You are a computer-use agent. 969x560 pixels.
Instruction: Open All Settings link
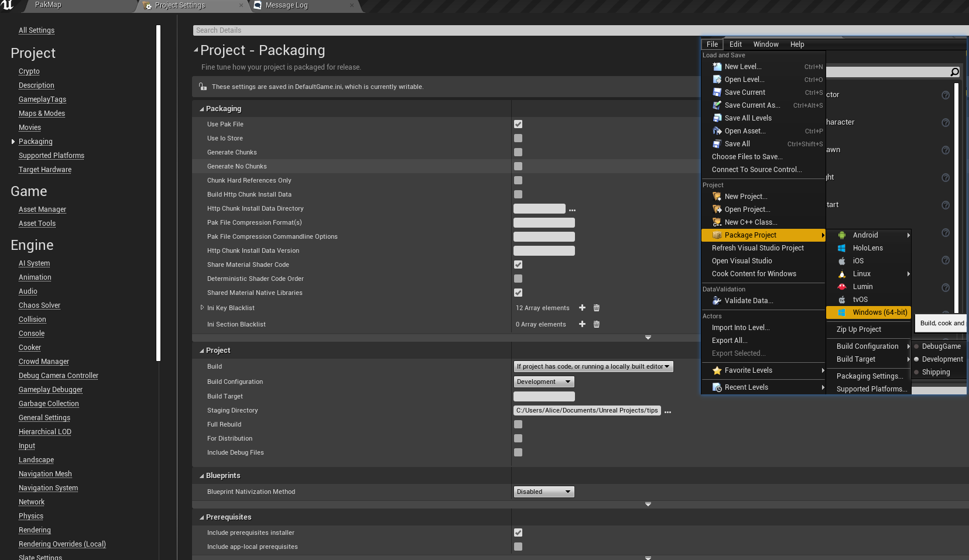pyautogui.click(x=36, y=30)
